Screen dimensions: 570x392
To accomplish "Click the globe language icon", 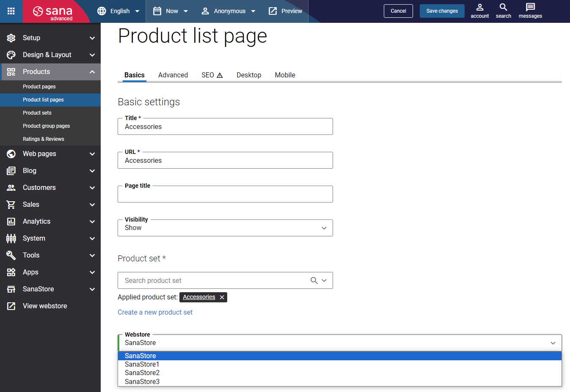I will tap(102, 11).
